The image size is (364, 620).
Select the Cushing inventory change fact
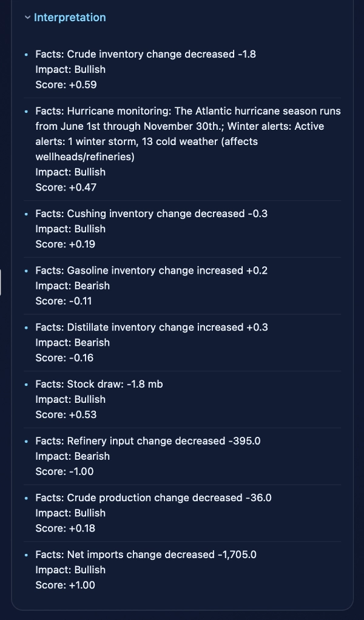(151, 214)
